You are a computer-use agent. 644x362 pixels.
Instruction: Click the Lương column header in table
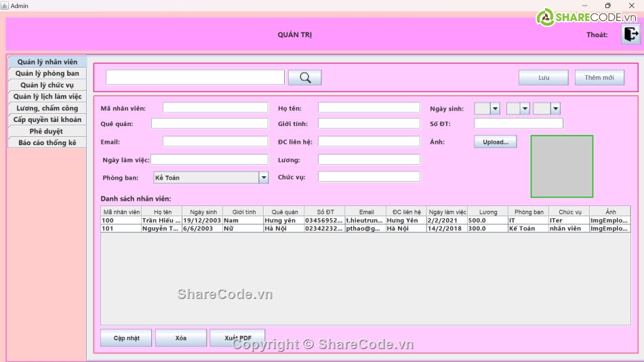coord(487,212)
